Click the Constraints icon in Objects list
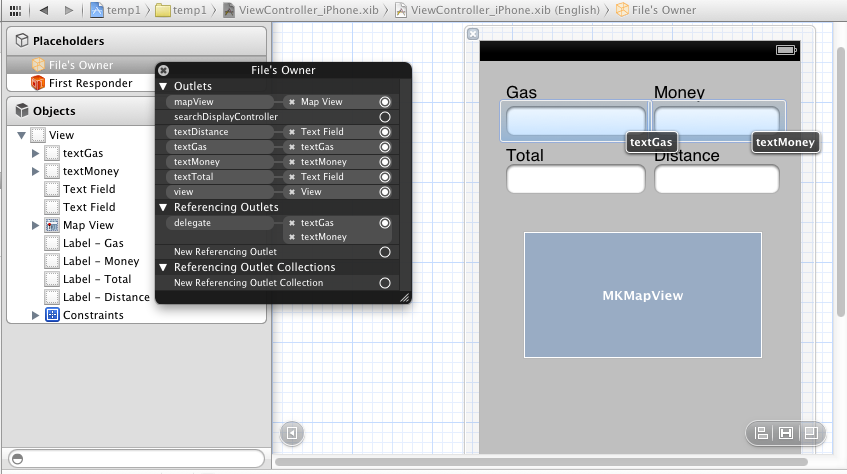 (x=53, y=315)
